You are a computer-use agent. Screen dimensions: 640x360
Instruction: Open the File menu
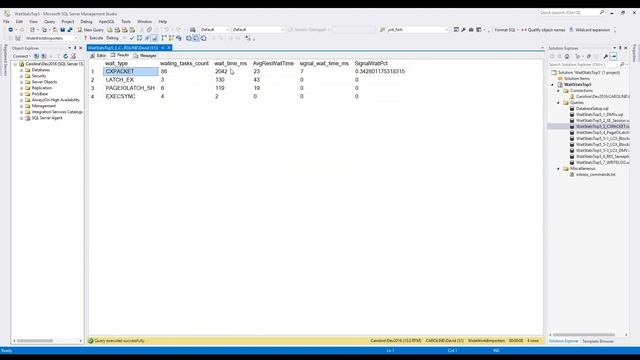[x=7, y=21]
